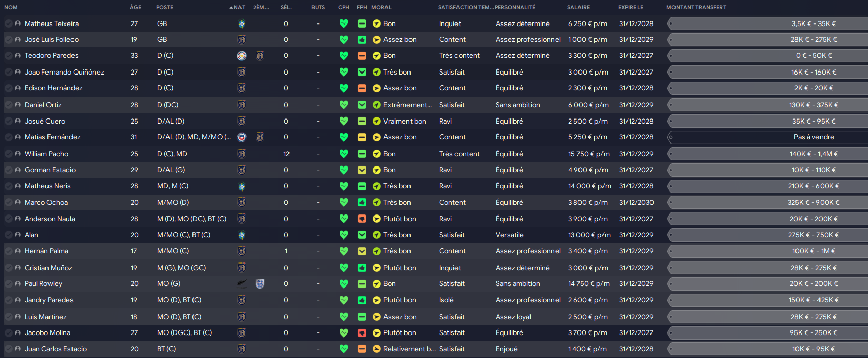Open William Pacho's player profile link
This screenshot has width=868, height=358.
(x=46, y=154)
